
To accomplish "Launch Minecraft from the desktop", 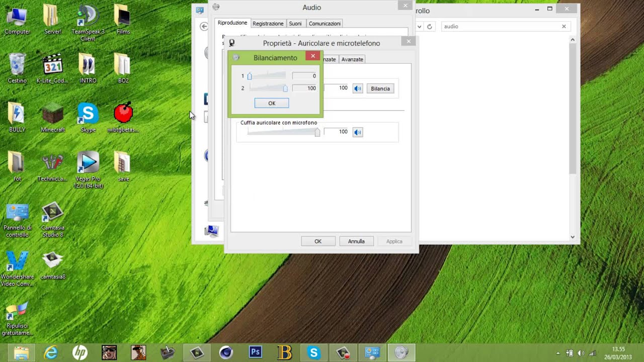I will [52, 118].
